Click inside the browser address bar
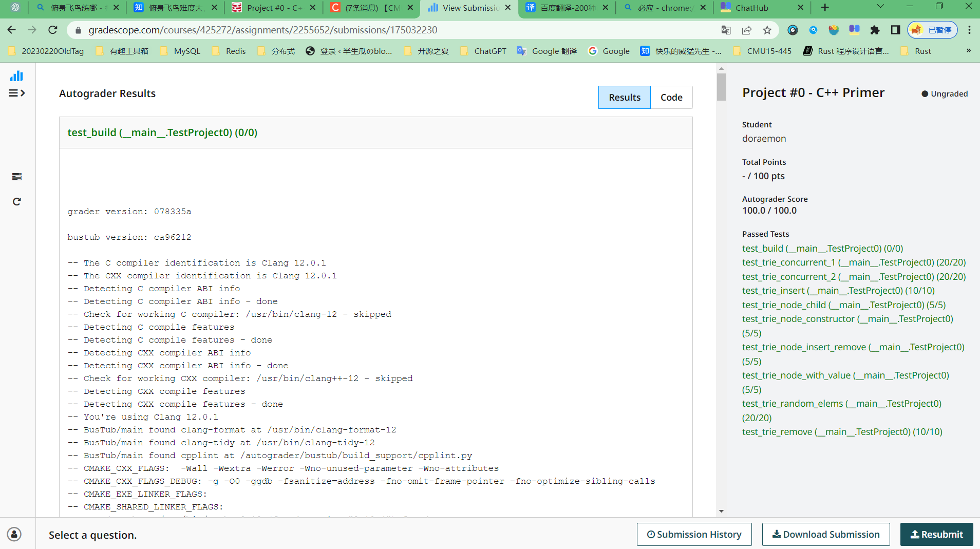The width and height of the screenshot is (980, 549). point(360,30)
